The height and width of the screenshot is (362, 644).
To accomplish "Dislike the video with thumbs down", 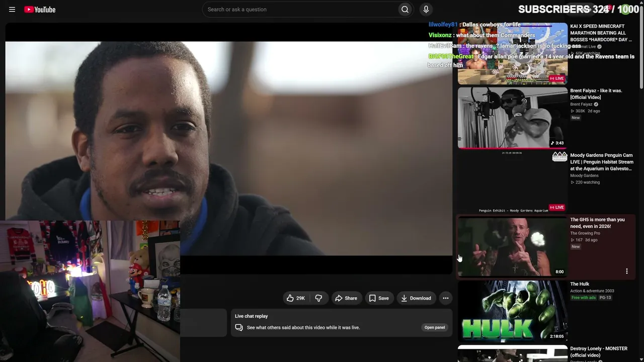I will 318,298.
